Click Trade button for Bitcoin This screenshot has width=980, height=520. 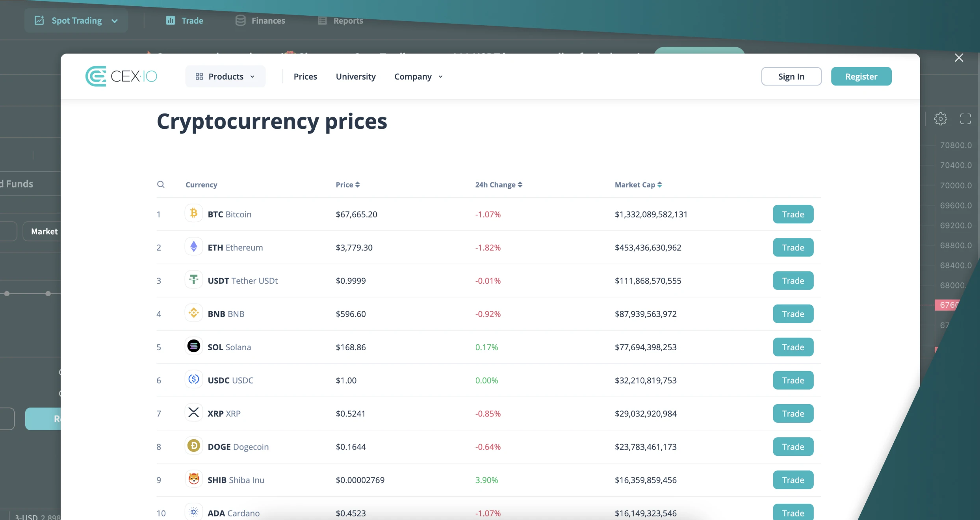(x=793, y=214)
